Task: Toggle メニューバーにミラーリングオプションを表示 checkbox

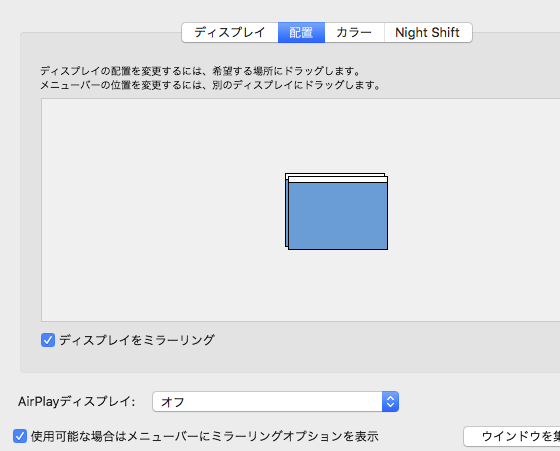Action: coord(20,436)
